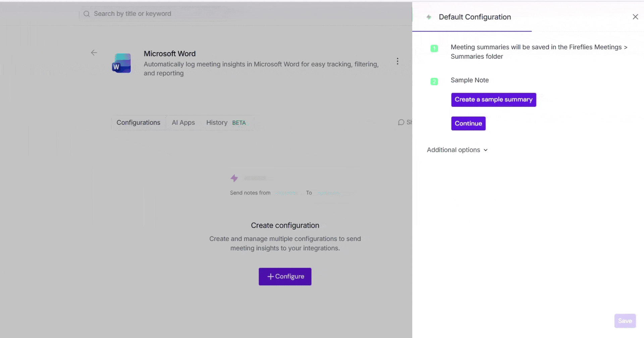Click the Configure button to create configuration
This screenshot has width=644, height=338.
tap(285, 276)
